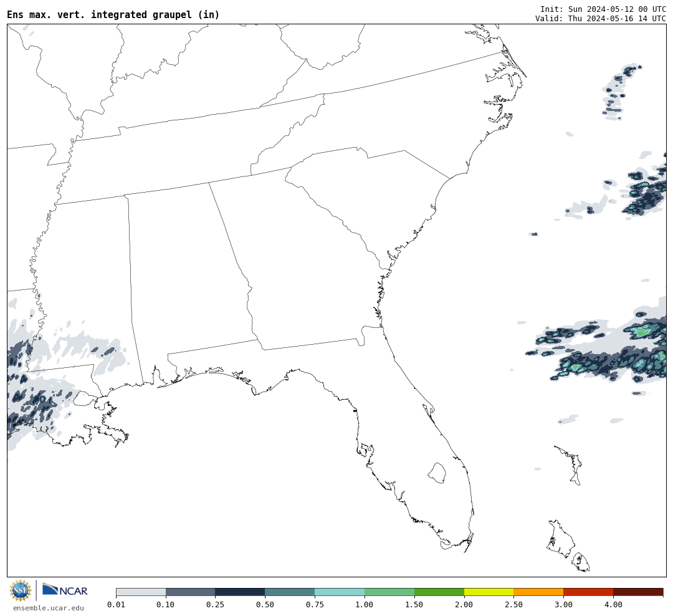Viewport: 673px width, 616px height.
Task: Click the 'Init: Sun 2024-05-12 00 UTC' text
Action: 603,9
